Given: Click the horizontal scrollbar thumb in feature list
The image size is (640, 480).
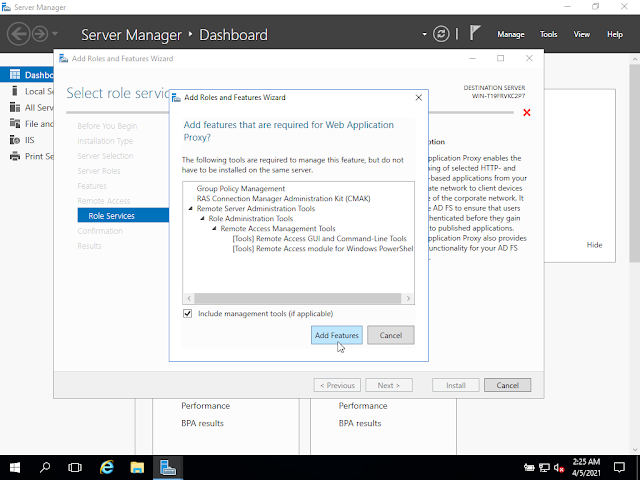Looking at the screenshot, I should pyautogui.click(x=298, y=298).
